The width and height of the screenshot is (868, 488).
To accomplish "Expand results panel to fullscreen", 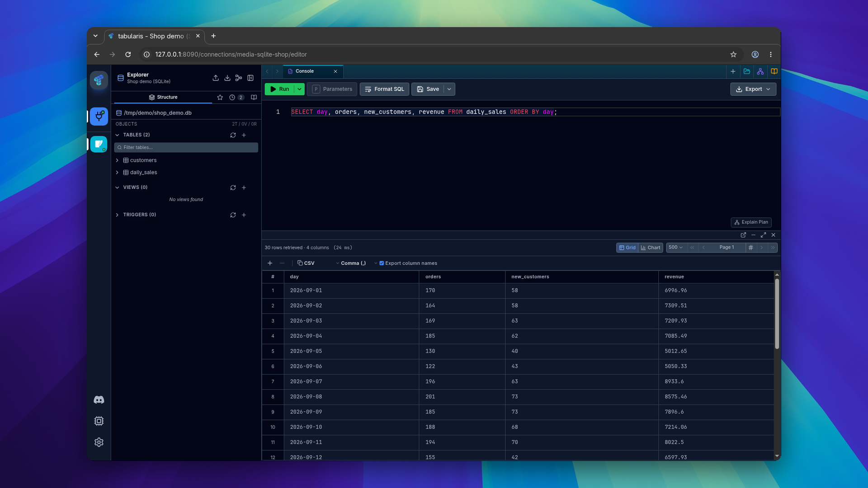I will pyautogui.click(x=764, y=235).
